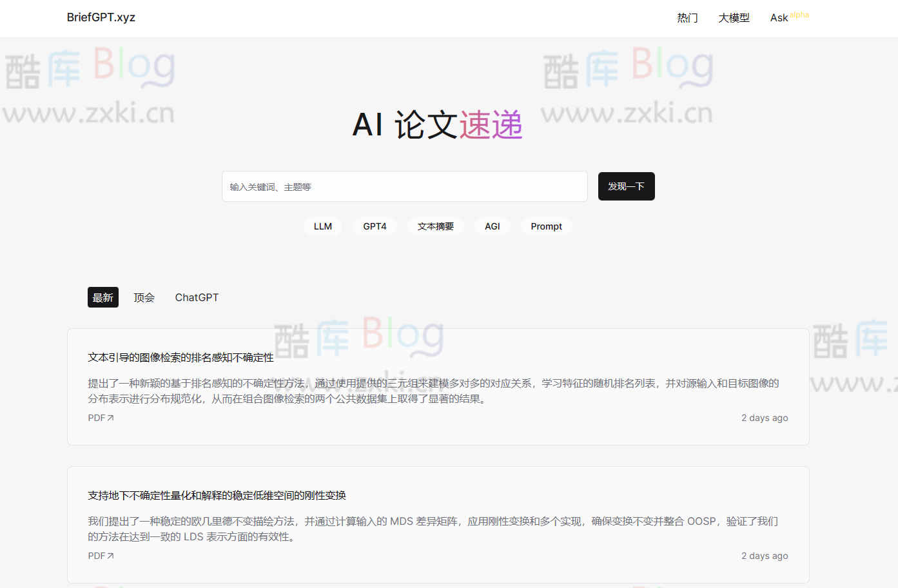
Task: Select the LLM keyword chip
Action: 322,226
